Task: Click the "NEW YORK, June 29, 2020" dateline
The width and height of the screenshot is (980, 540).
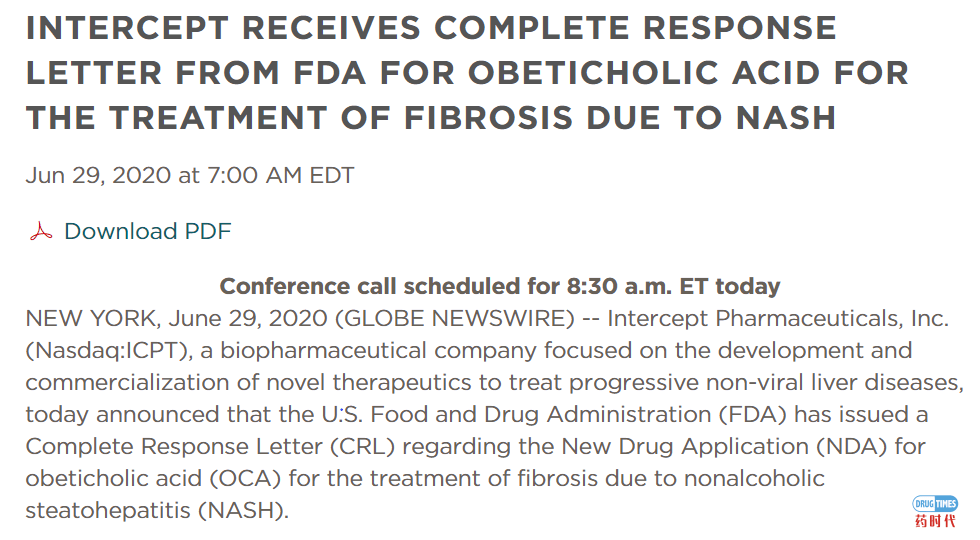Action: [x=176, y=319]
